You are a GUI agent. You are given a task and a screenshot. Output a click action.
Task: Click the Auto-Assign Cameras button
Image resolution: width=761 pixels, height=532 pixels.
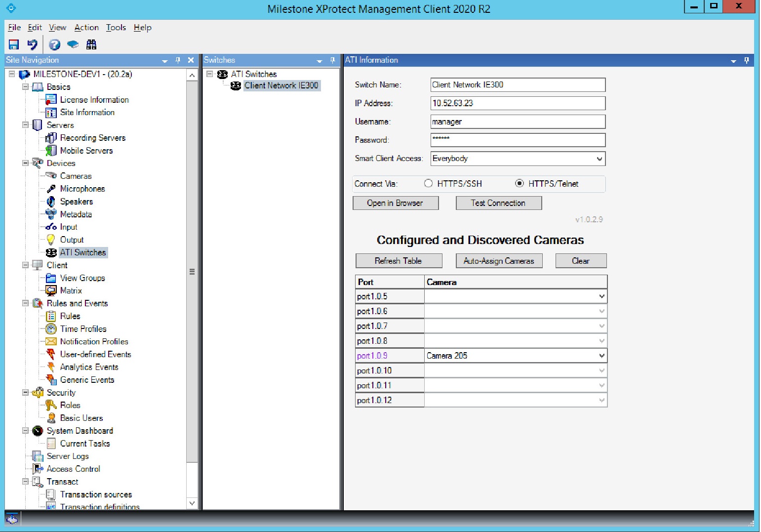click(x=499, y=261)
